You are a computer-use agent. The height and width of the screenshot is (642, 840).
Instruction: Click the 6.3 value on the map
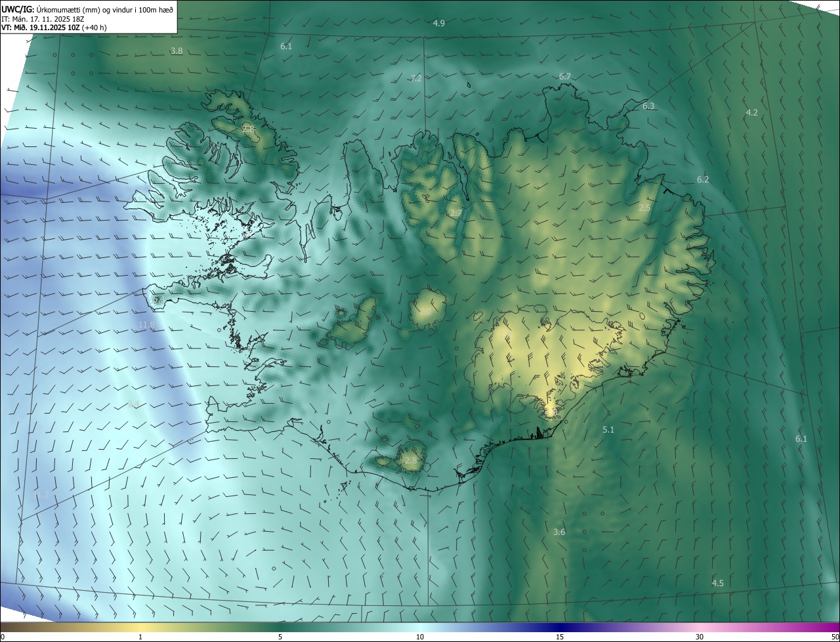click(648, 106)
